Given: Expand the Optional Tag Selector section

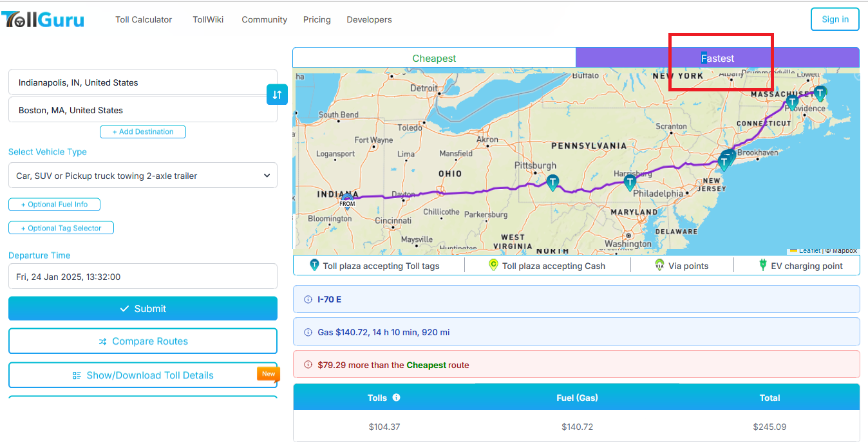Looking at the screenshot, I should (61, 228).
